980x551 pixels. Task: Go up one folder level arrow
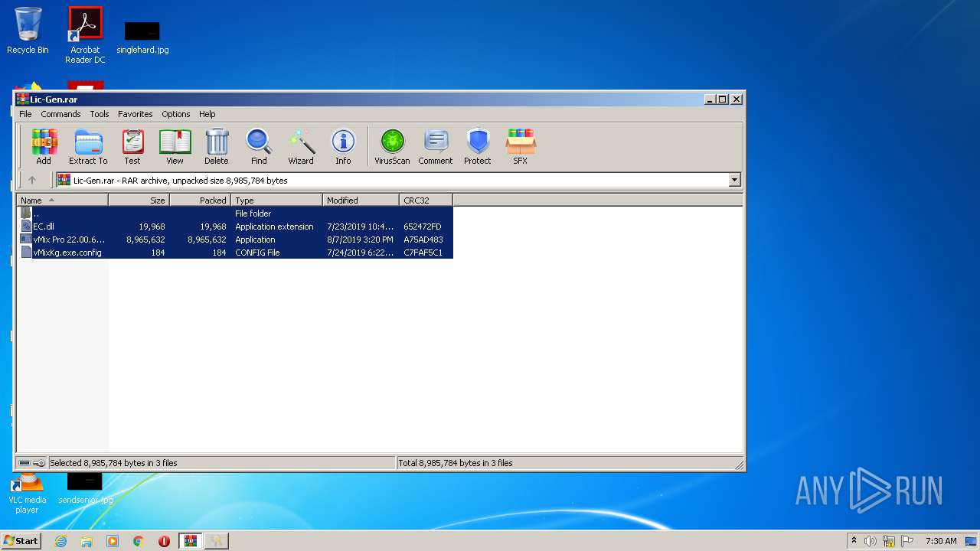pos(31,181)
